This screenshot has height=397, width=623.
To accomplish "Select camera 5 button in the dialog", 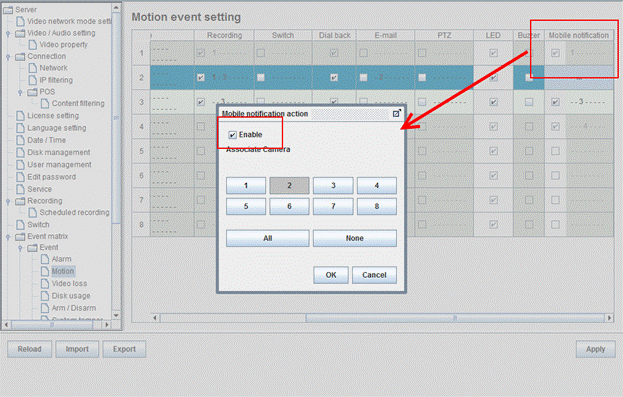I will coord(246,206).
